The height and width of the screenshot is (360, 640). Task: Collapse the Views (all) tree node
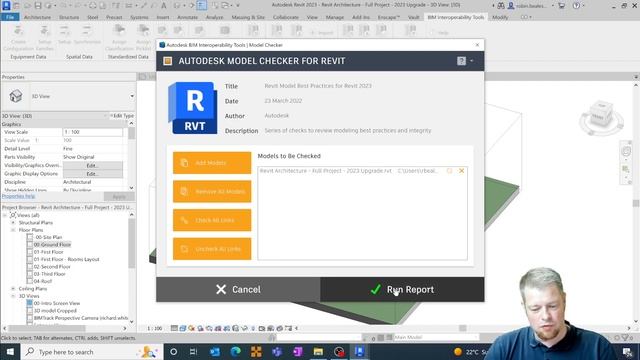click(x=5, y=215)
